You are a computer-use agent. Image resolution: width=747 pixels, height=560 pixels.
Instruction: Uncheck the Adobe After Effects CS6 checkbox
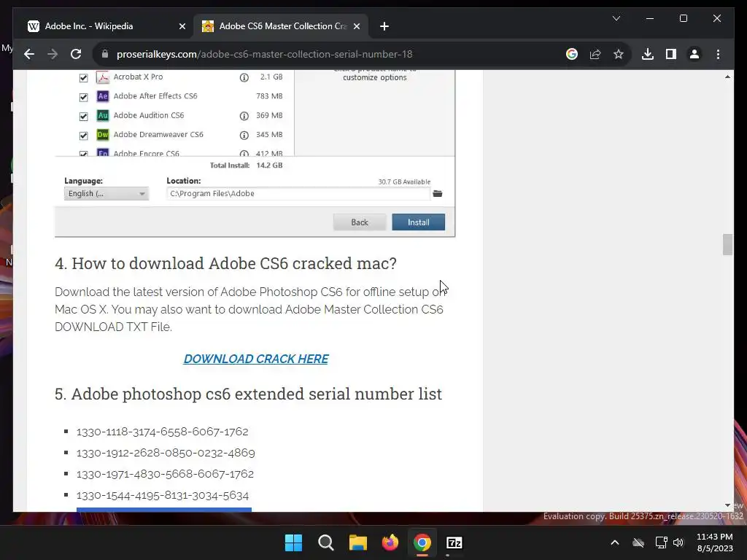point(83,97)
